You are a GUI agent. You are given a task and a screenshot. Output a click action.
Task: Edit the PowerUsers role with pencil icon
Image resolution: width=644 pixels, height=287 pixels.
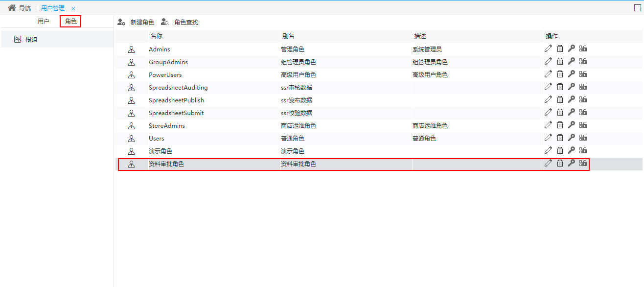tap(548, 74)
